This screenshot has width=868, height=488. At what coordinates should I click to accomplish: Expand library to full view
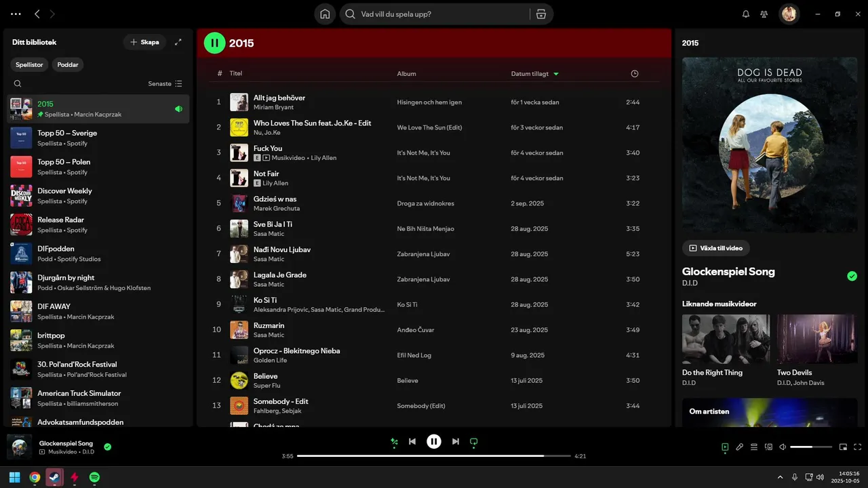pos(178,42)
